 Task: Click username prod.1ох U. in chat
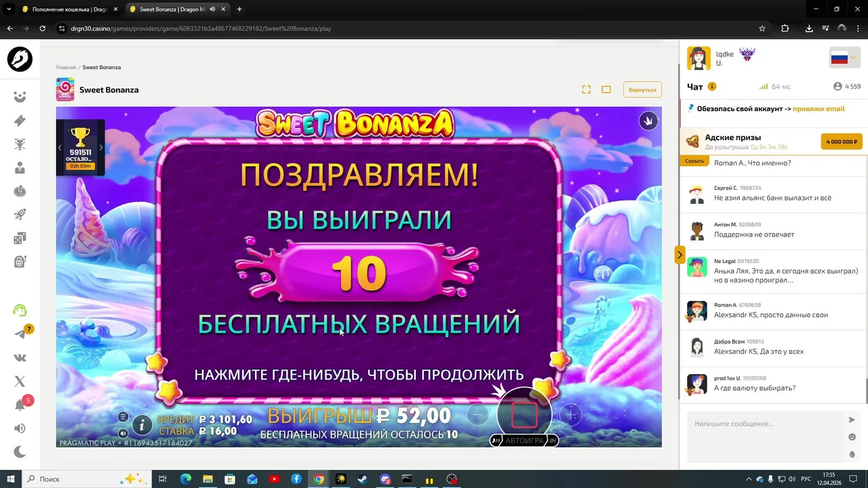tap(727, 378)
